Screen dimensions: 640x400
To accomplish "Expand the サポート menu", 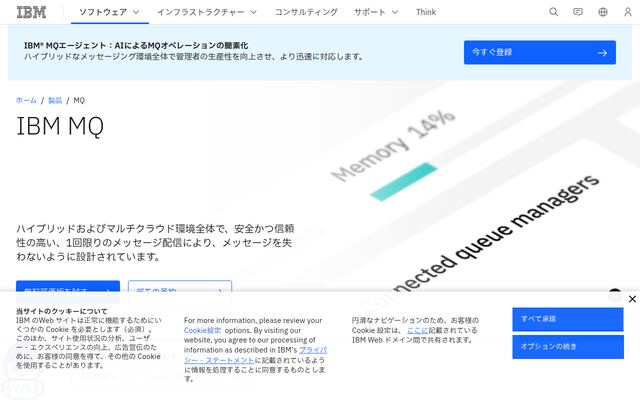I will [x=376, y=12].
